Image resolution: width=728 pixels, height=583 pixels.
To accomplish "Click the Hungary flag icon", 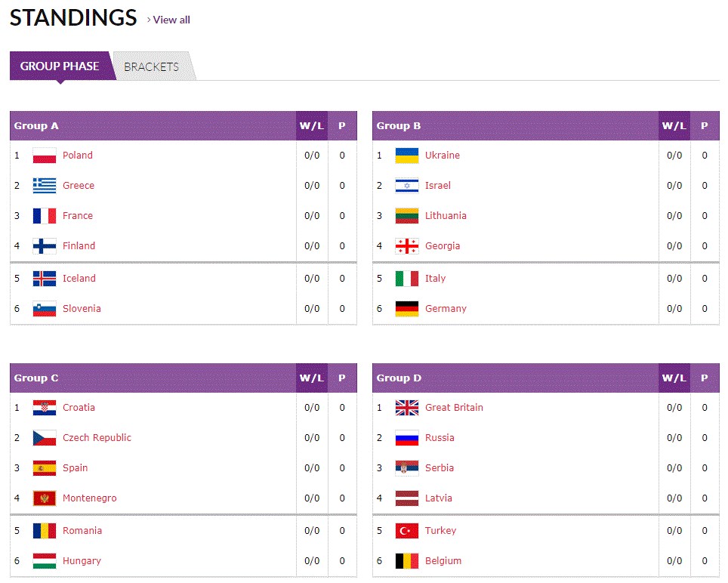I will click(x=45, y=561).
